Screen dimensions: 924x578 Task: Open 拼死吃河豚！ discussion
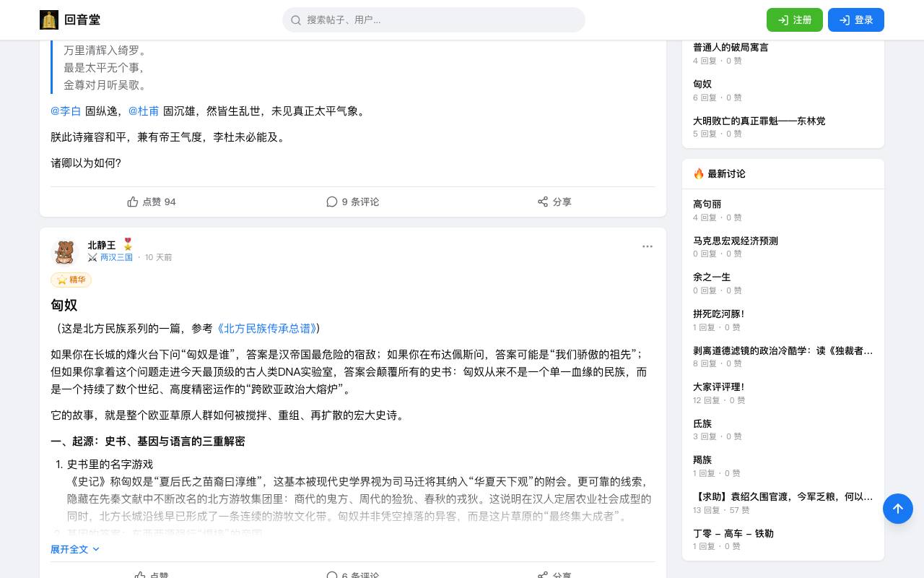(719, 314)
